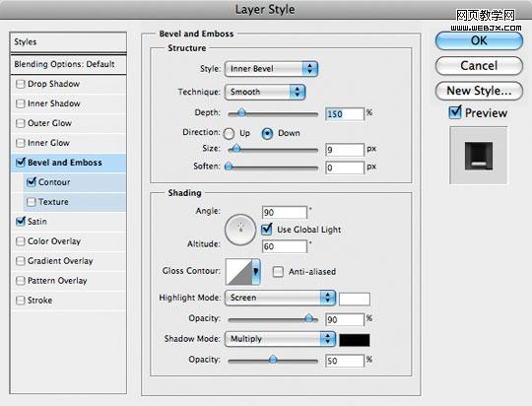This screenshot has height=406, width=532.
Task: Click the Depth slider handle
Action: click(241, 112)
